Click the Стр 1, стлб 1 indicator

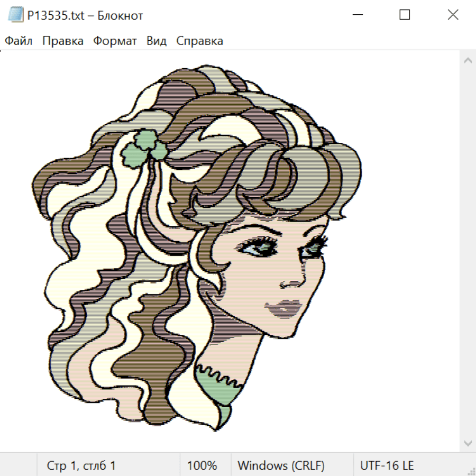81,465
